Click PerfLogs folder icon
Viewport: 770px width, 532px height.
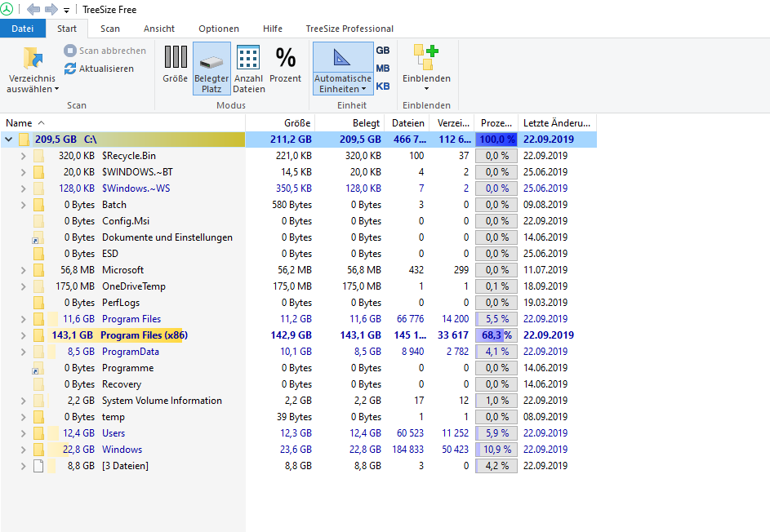tap(39, 303)
